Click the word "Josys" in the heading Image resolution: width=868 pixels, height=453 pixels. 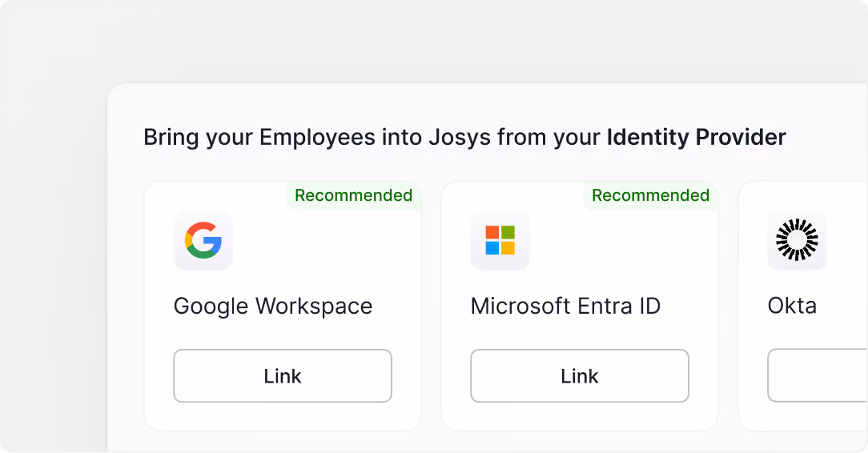coord(460,137)
